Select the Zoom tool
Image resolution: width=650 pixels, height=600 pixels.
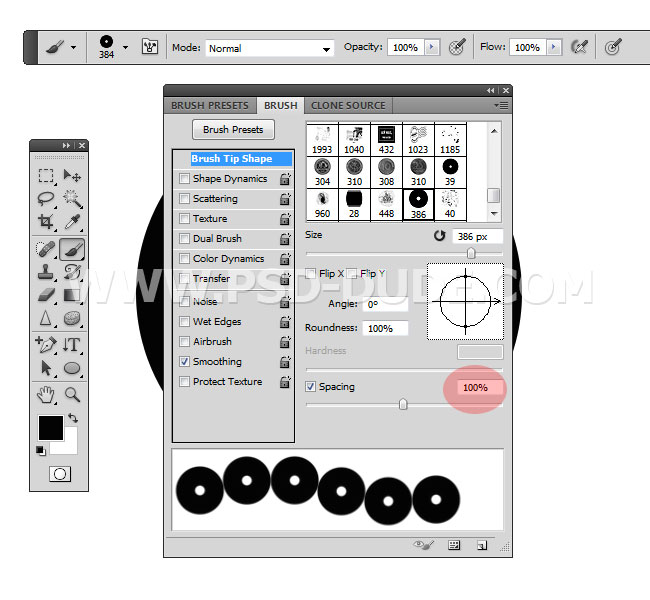(x=72, y=394)
